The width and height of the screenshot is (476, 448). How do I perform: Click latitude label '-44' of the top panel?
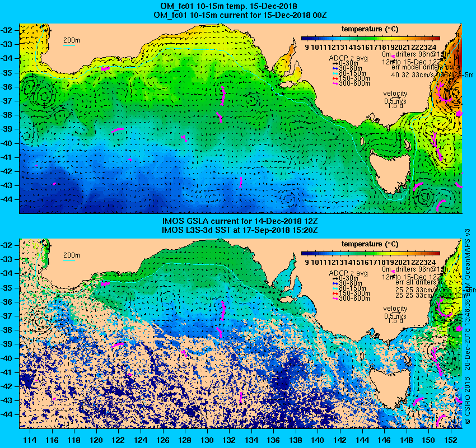click(7, 199)
